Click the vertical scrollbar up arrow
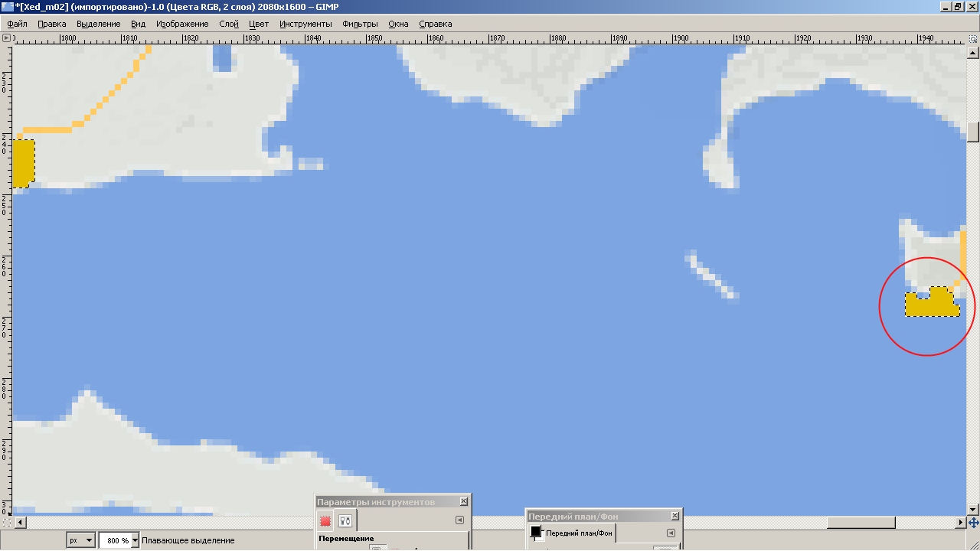The width and height of the screenshot is (980, 551). pos(973,52)
